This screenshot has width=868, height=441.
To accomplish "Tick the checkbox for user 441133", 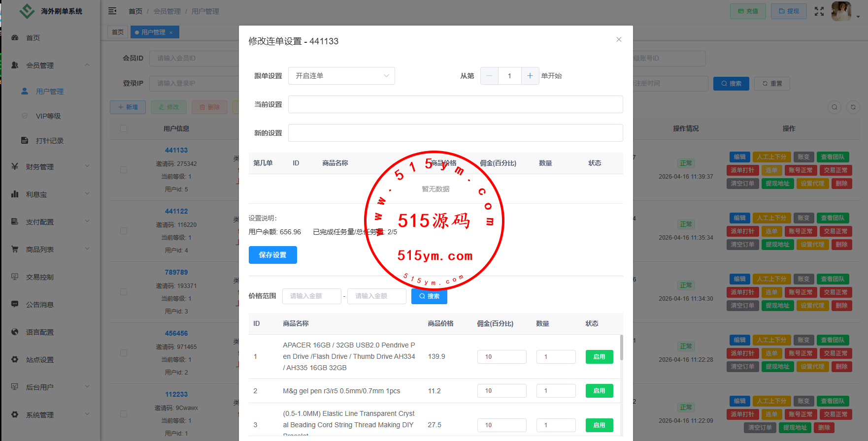I will (x=124, y=170).
